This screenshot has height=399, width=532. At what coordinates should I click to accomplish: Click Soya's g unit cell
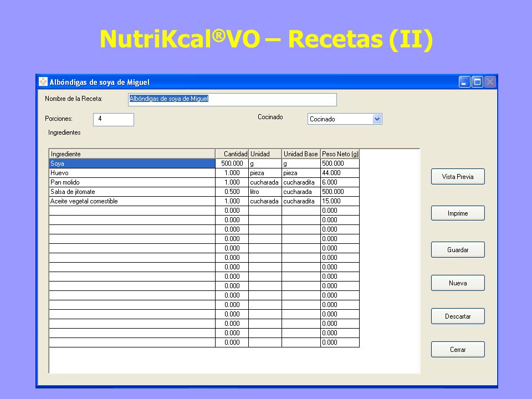click(265, 163)
